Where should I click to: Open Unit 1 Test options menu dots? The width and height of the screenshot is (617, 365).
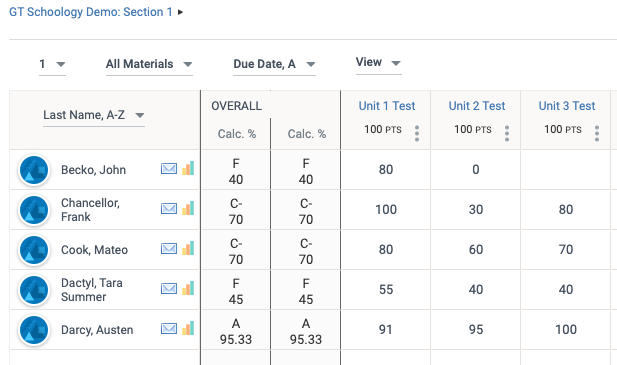point(417,133)
